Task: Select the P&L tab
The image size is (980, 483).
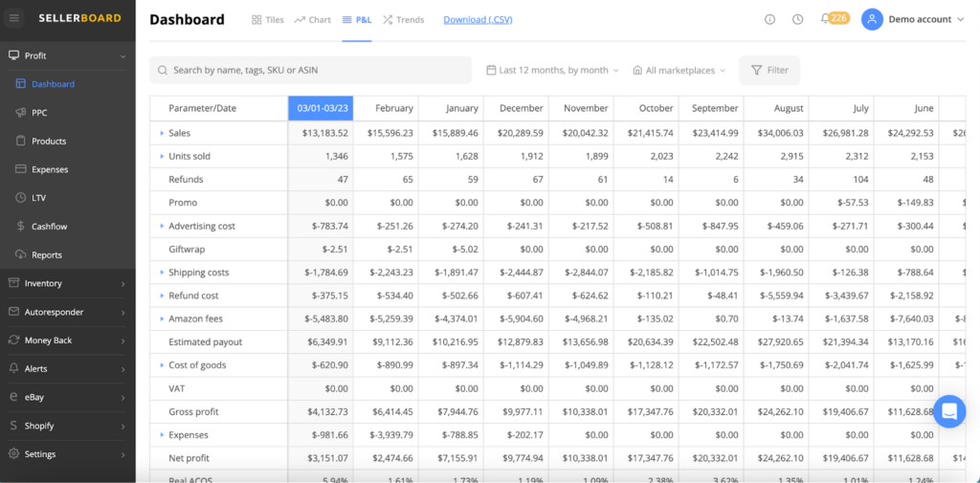Action: click(x=357, y=20)
